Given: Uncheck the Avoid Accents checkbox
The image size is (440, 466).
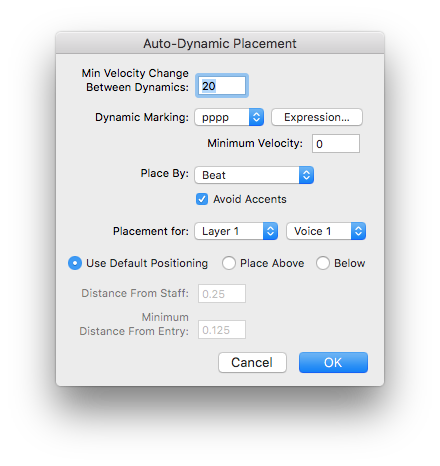Looking at the screenshot, I should coord(202,199).
